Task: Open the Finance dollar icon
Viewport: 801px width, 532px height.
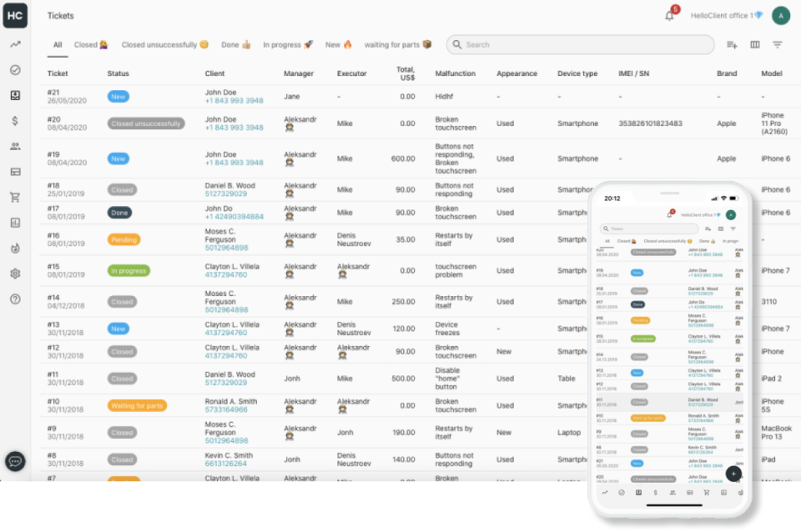Action: pos(15,120)
